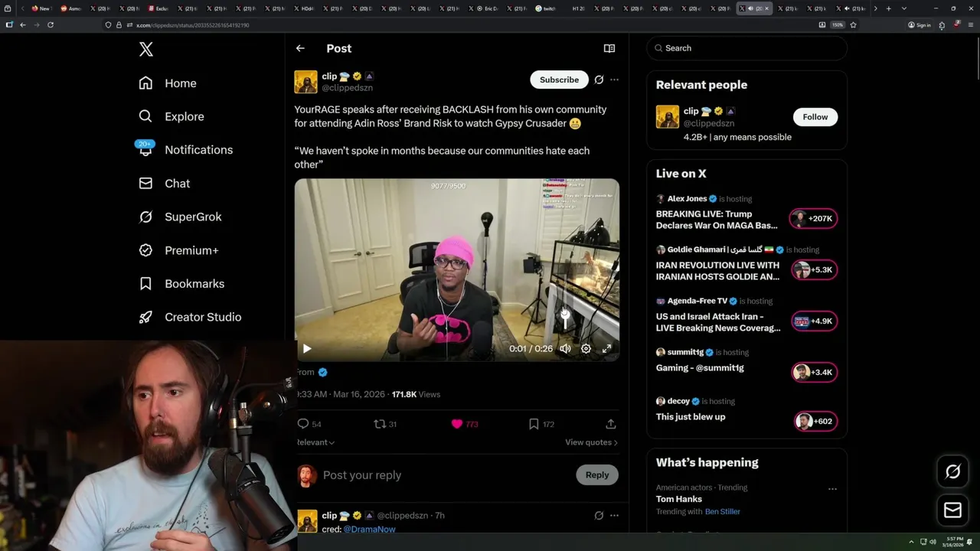This screenshot has height=551, width=980.
Task: Open Chat in the sidebar
Action: [x=164, y=184]
